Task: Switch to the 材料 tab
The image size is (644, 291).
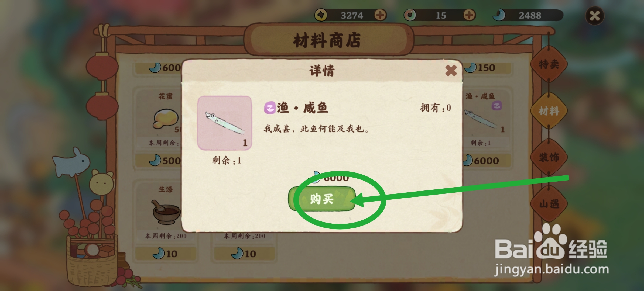Action: [x=549, y=111]
